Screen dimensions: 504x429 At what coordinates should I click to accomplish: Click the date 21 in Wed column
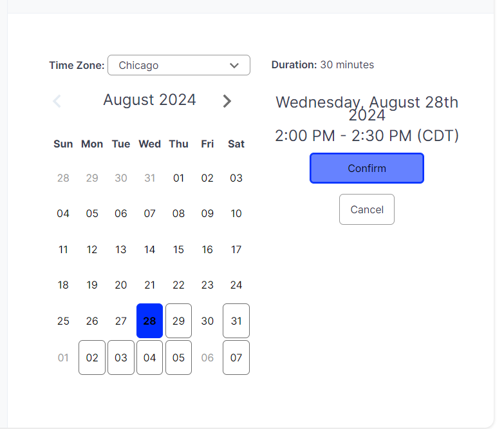pos(149,285)
